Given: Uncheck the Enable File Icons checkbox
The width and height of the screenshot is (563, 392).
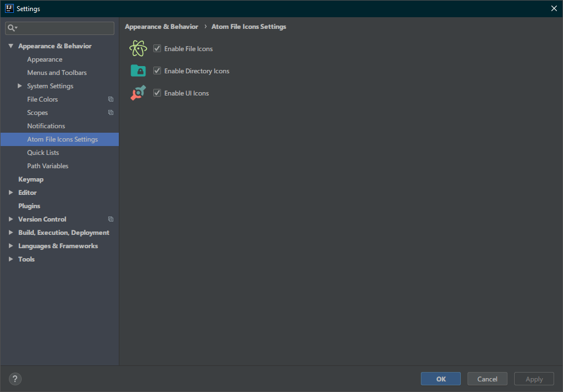Looking at the screenshot, I should (x=157, y=48).
